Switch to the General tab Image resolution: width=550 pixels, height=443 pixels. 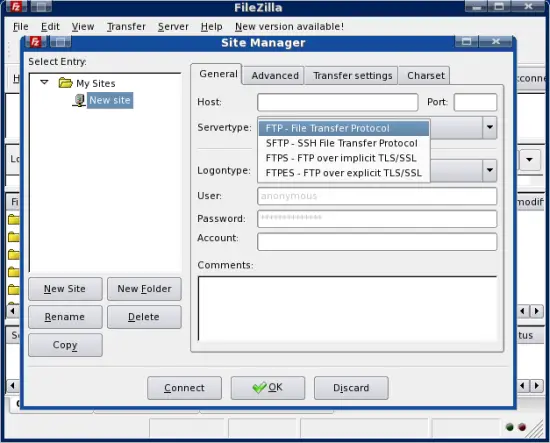(218, 74)
